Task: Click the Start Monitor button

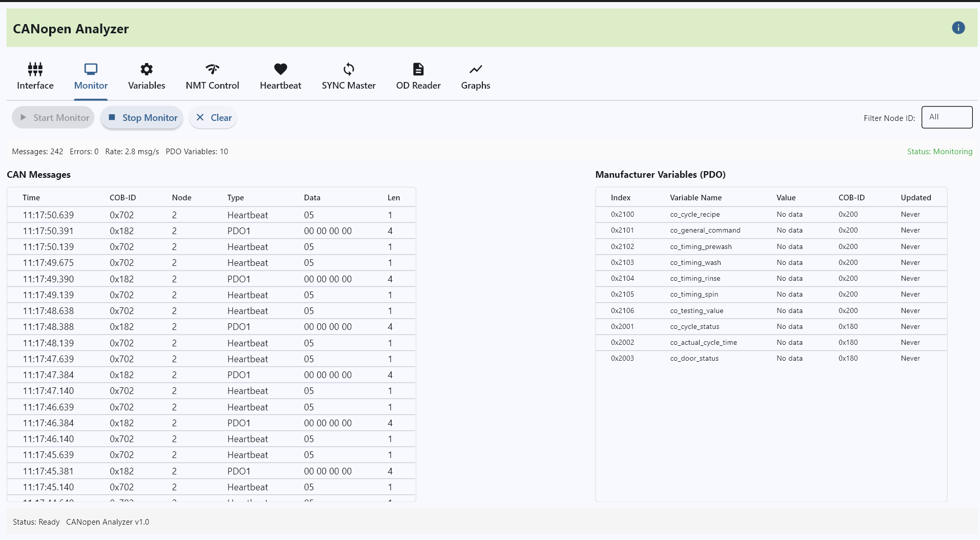Action: coord(54,118)
